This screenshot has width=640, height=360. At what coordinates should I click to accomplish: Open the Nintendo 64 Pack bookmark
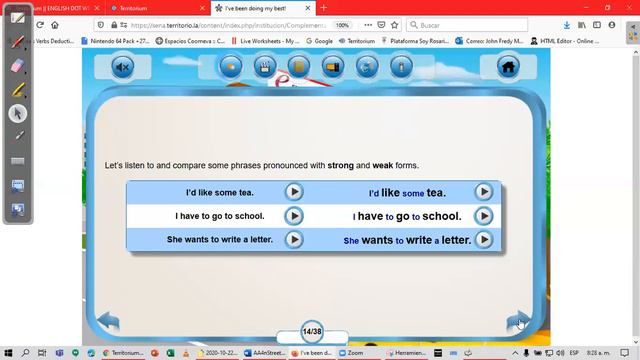point(115,41)
